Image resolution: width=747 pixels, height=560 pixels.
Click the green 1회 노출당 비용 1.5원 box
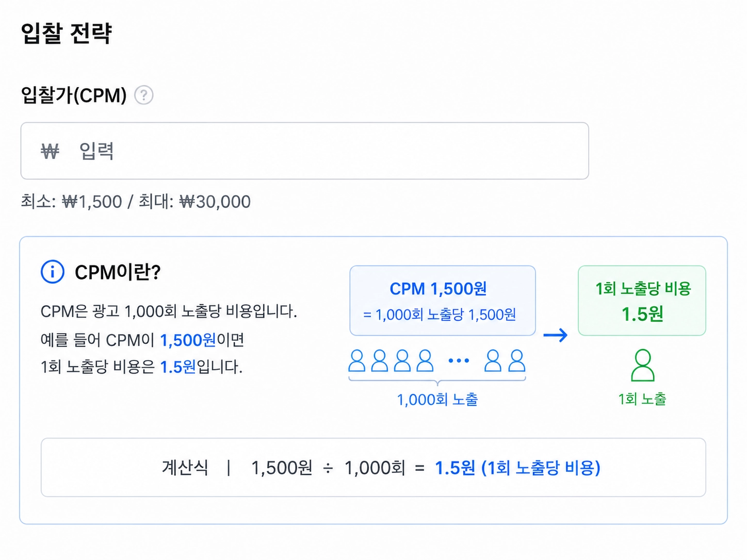(x=642, y=301)
